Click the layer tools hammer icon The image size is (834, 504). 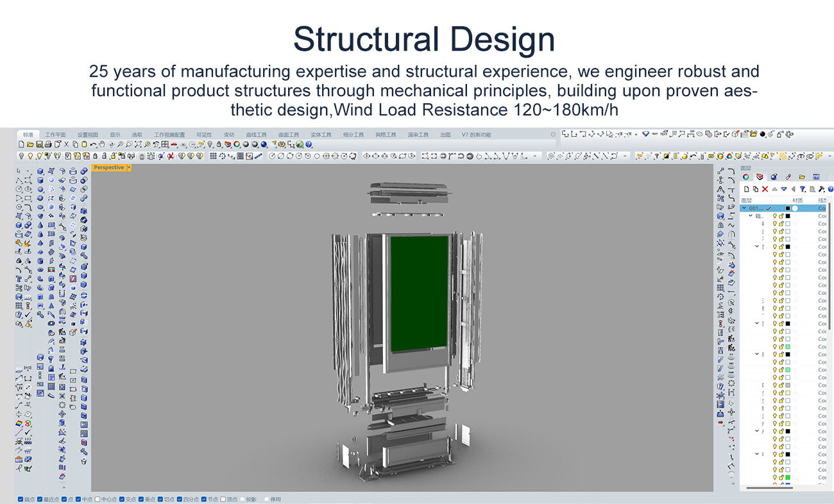tap(821, 189)
